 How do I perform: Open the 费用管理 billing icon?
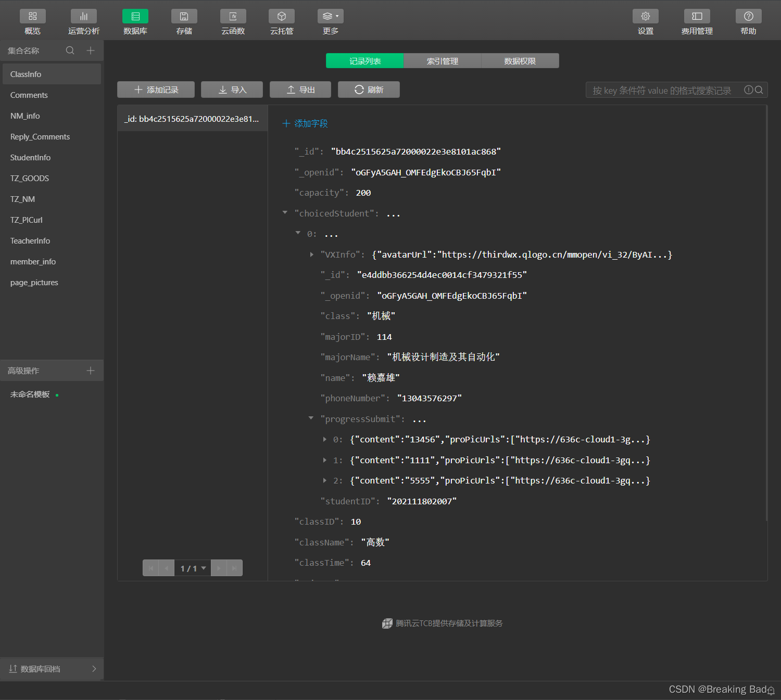point(697,16)
